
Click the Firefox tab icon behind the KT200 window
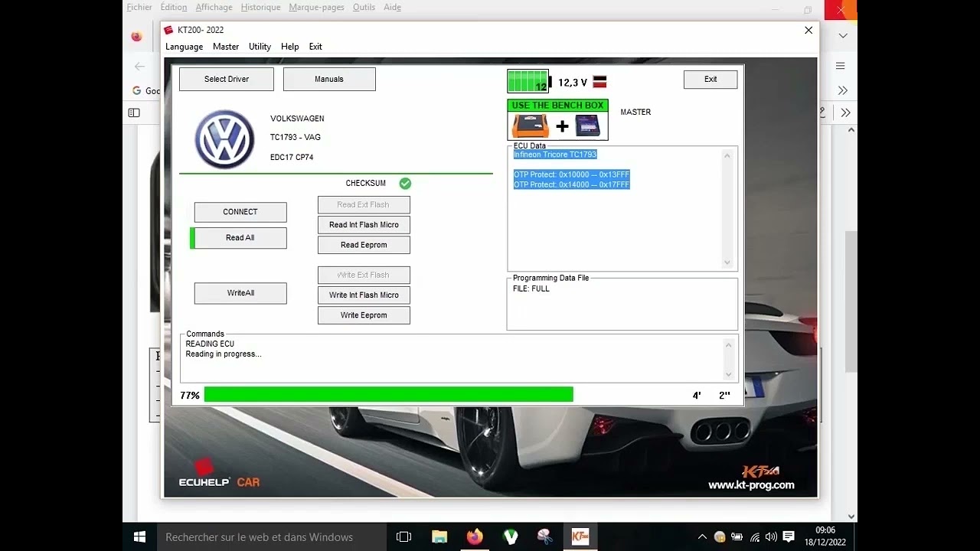click(136, 36)
